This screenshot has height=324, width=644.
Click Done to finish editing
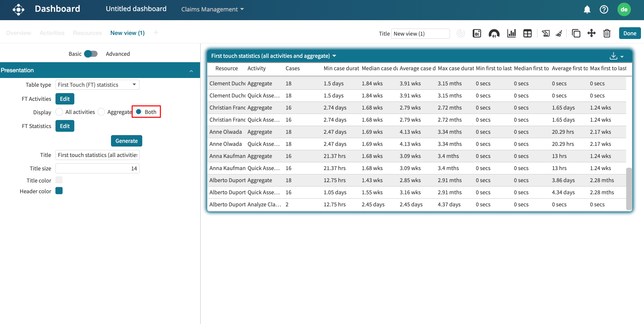click(630, 33)
